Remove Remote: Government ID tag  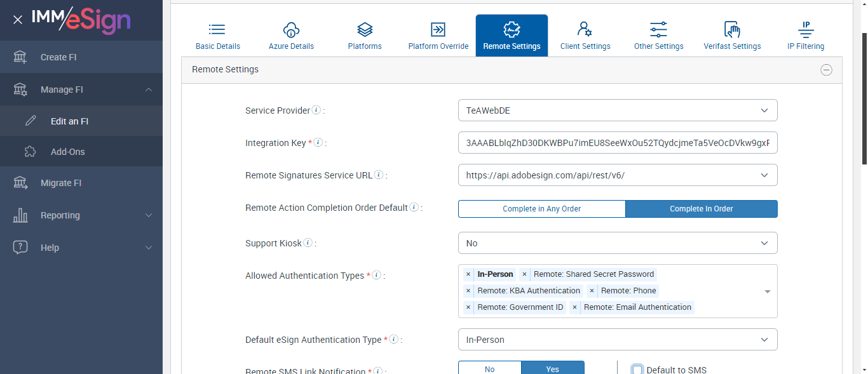pos(468,307)
